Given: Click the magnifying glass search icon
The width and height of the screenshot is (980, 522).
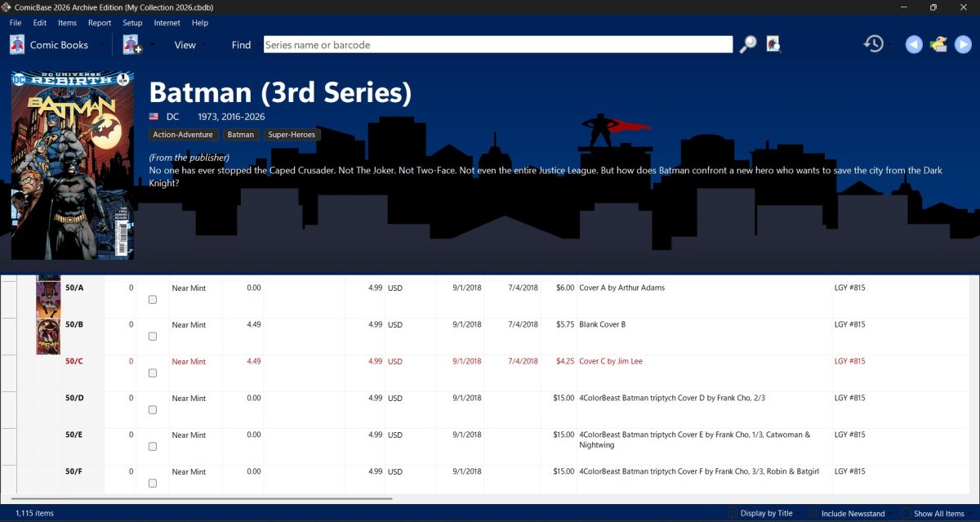Looking at the screenshot, I should coord(748,45).
